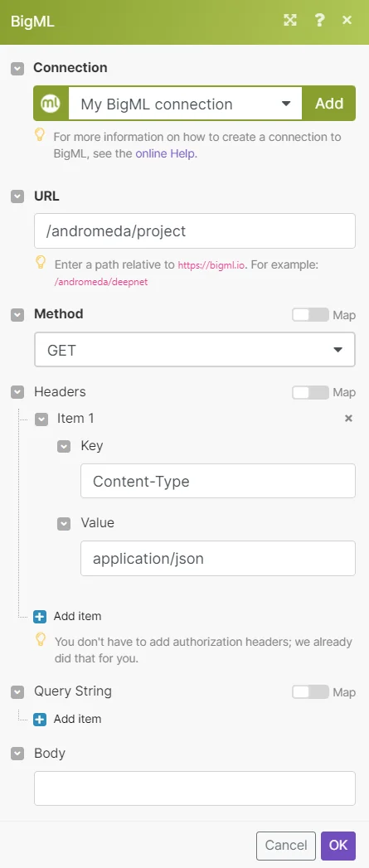Remove Item 1 with the x icon
This screenshot has height=868, width=369.
(x=348, y=419)
